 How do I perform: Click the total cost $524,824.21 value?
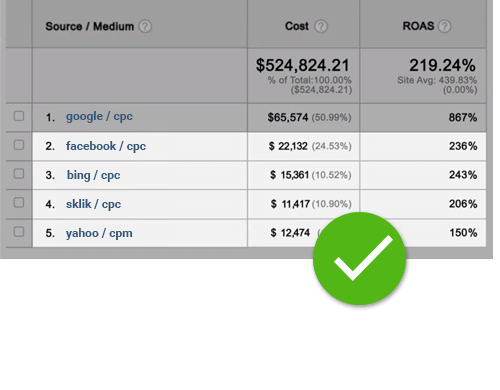[x=302, y=65]
